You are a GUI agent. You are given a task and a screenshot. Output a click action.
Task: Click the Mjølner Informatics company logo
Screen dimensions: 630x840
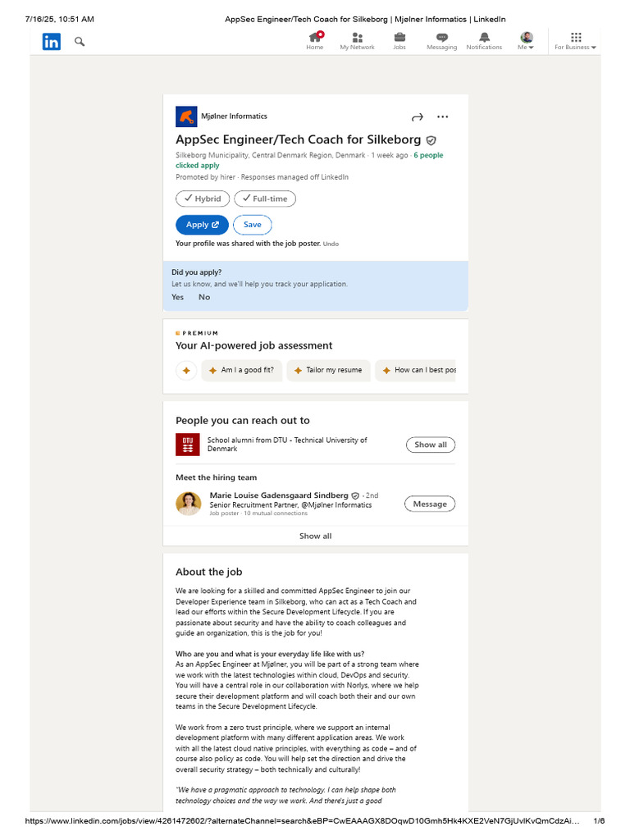[x=186, y=116]
